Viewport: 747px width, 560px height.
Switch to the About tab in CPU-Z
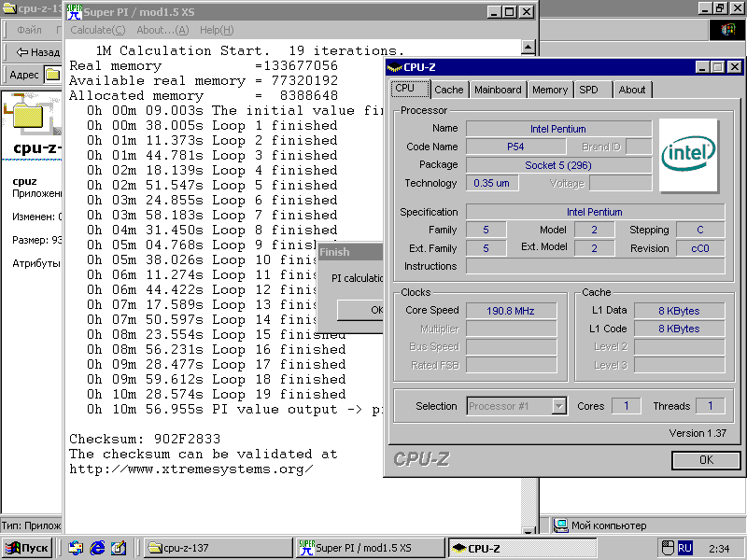(x=632, y=90)
